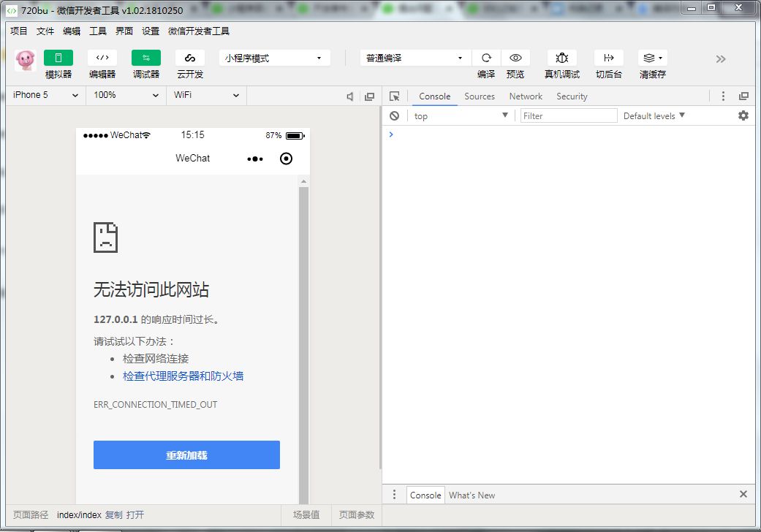
Task: Switch to the Network tab
Action: (x=526, y=96)
